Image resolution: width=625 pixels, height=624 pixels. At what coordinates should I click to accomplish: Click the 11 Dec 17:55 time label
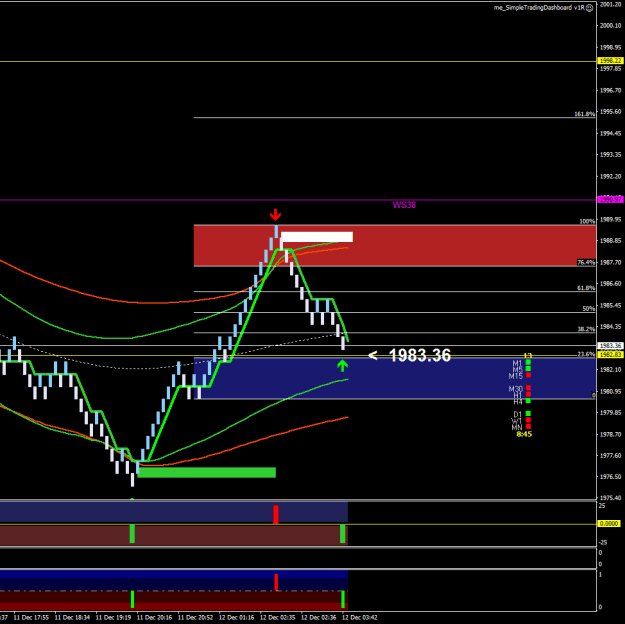click(x=31, y=618)
